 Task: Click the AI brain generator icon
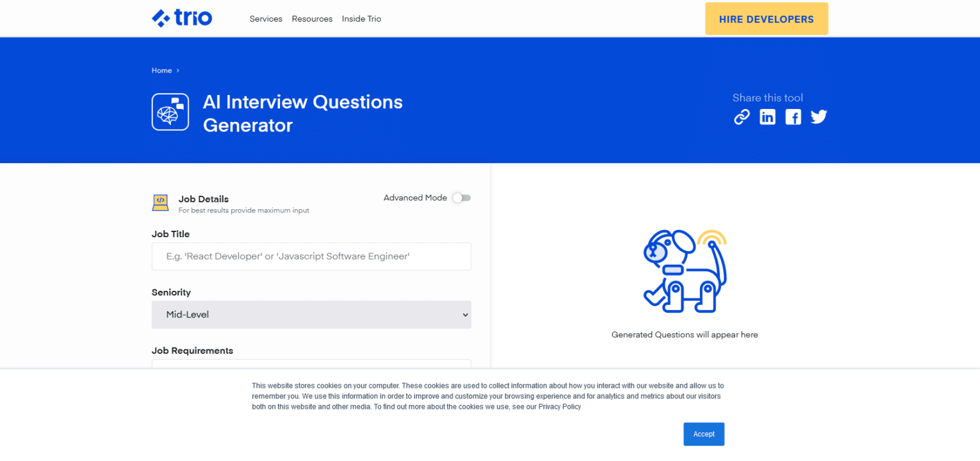[x=170, y=112]
